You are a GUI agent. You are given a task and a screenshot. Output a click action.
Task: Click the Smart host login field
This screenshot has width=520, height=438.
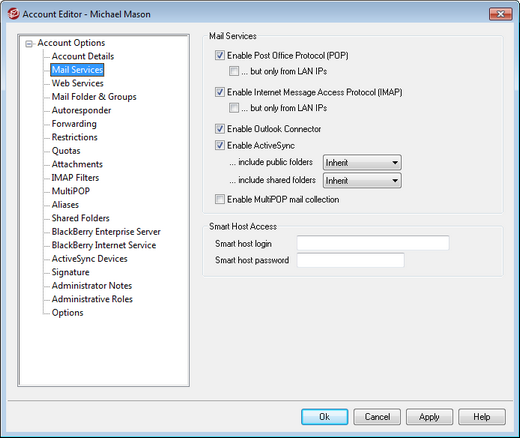click(x=373, y=243)
